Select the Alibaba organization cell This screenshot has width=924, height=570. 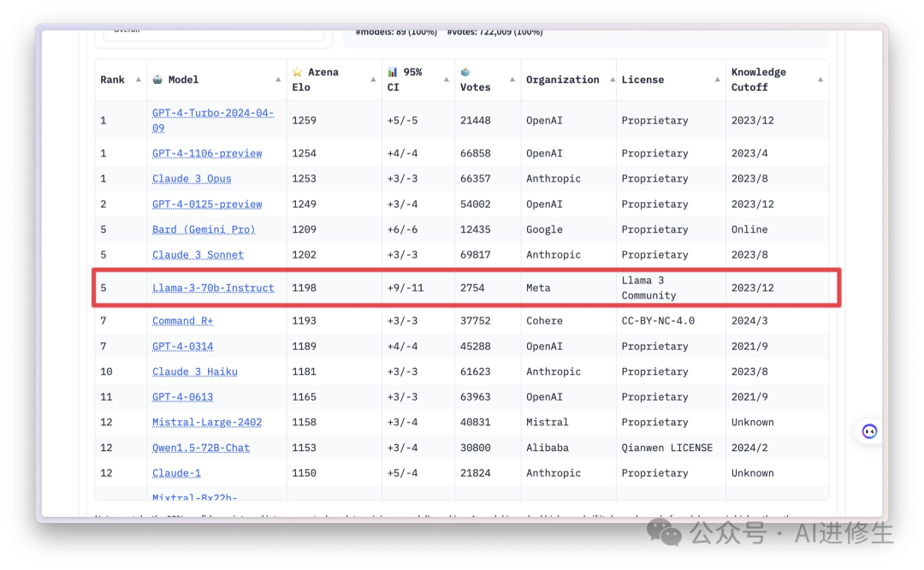548,448
